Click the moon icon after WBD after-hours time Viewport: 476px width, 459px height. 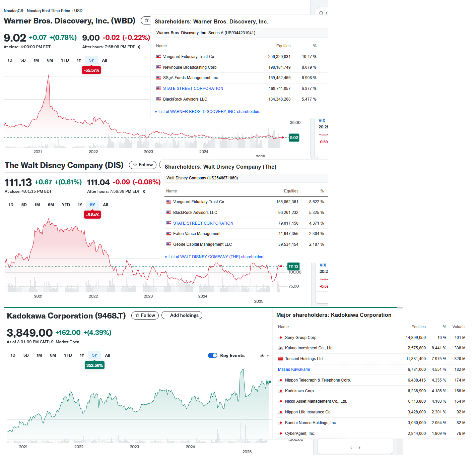click(x=139, y=47)
